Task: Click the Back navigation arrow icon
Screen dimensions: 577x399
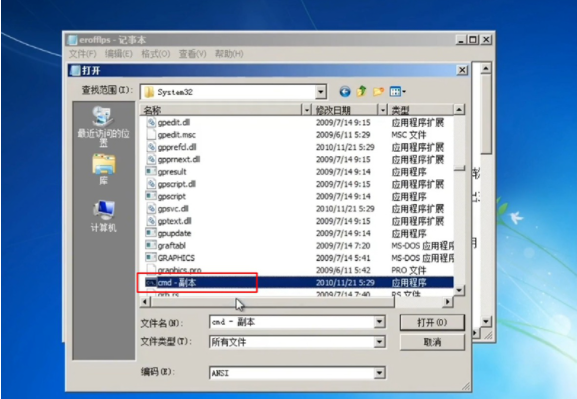Action: click(345, 91)
